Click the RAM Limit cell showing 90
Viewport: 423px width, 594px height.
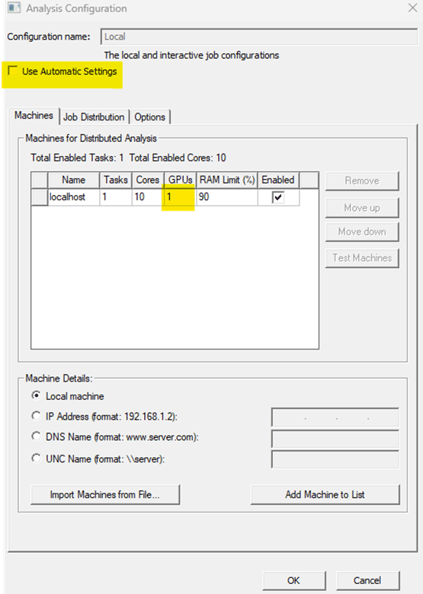pyautogui.click(x=227, y=197)
